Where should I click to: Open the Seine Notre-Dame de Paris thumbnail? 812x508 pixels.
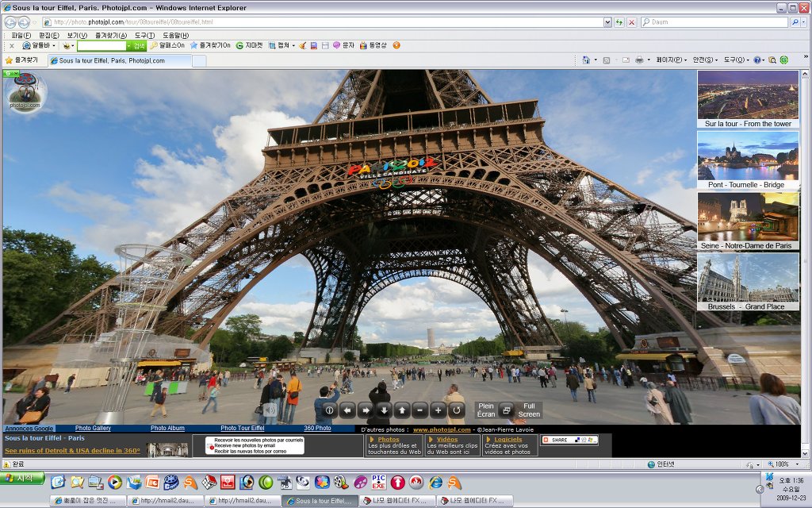(x=748, y=221)
